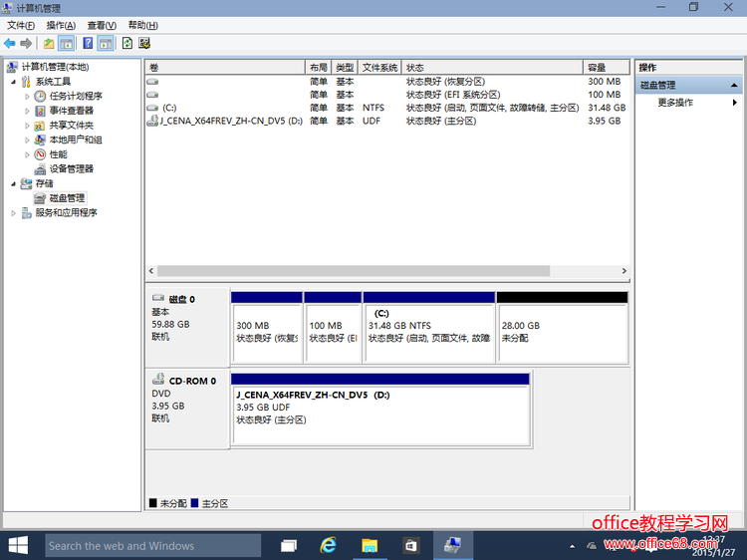The height and width of the screenshot is (560, 747).
Task: Open the Help (帮助) menu
Action: pyautogui.click(x=142, y=25)
